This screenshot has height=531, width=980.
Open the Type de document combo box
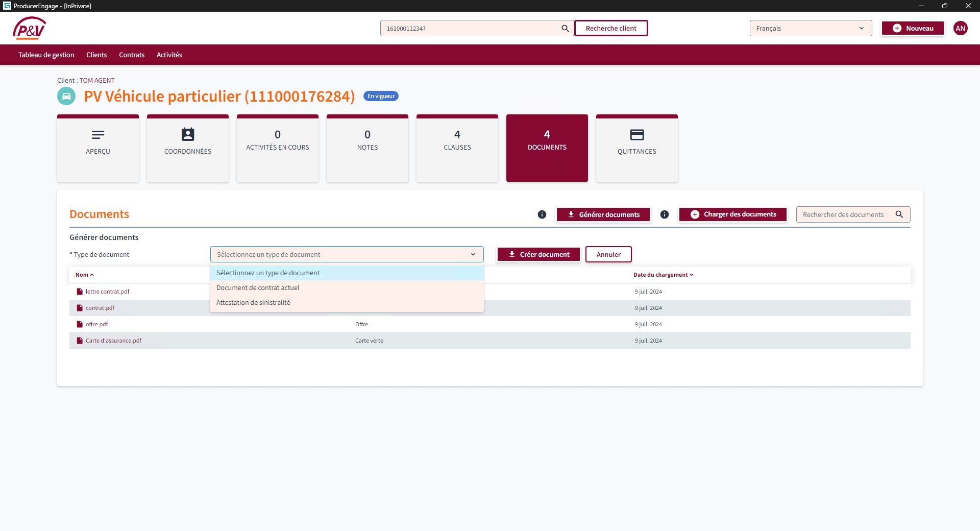(x=347, y=254)
